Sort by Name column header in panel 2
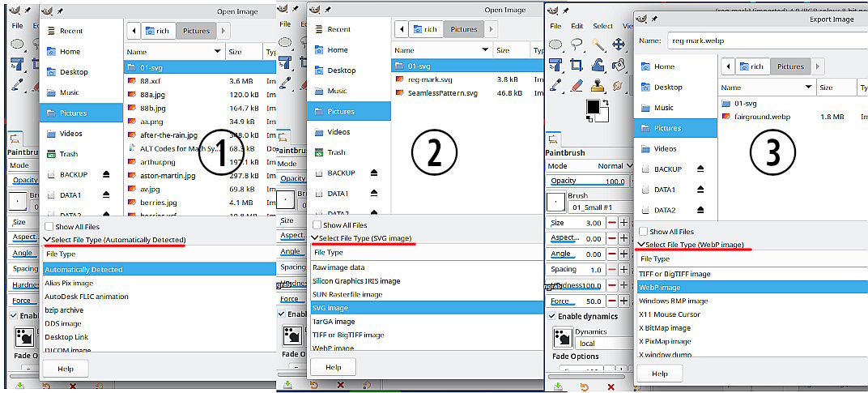 pyautogui.click(x=441, y=50)
